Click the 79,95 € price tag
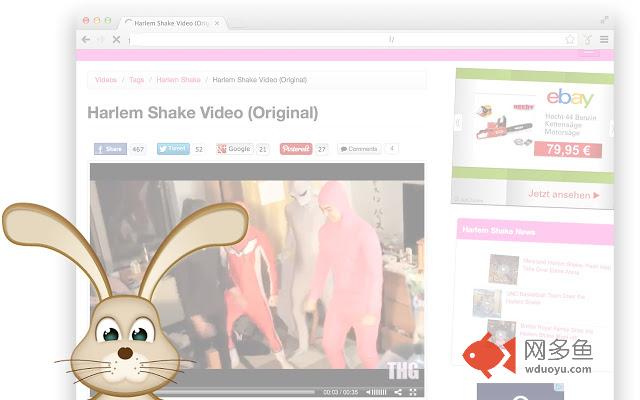 click(568, 150)
